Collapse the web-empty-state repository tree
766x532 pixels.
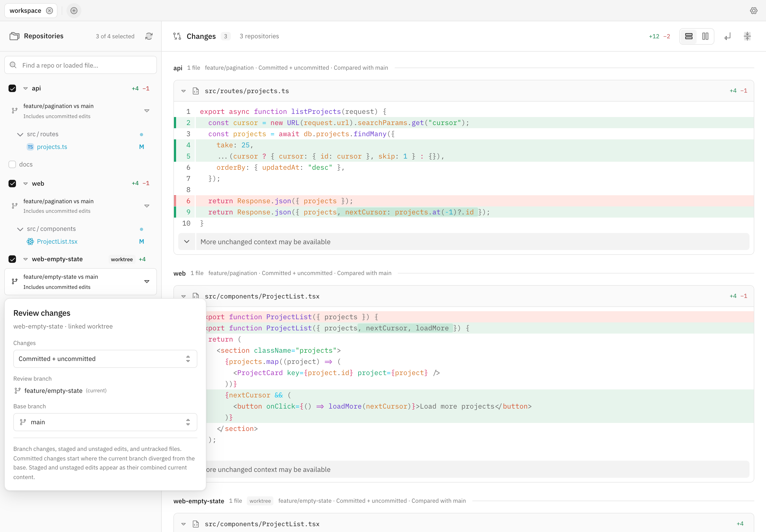25,259
